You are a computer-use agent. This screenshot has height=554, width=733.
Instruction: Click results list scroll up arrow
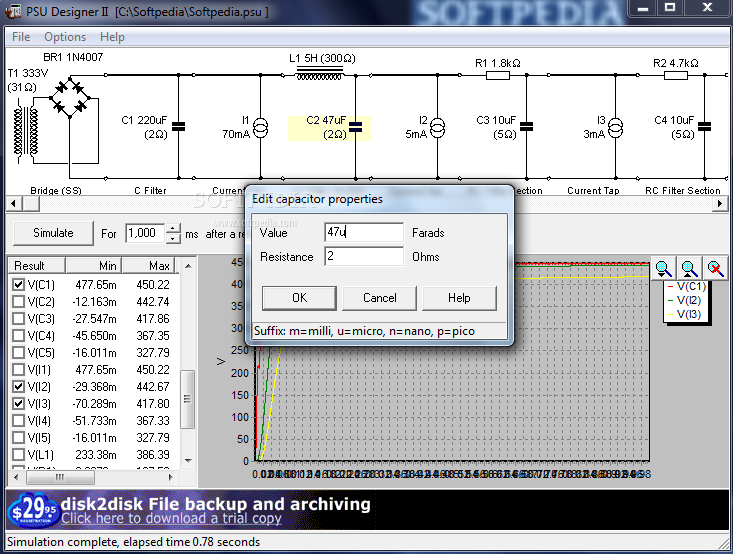point(188,266)
